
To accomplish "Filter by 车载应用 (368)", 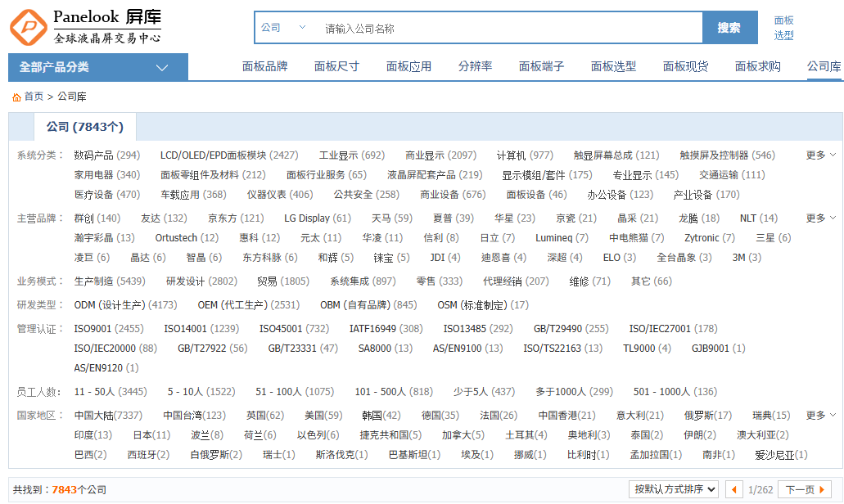I will pyautogui.click(x=194, y=195).
